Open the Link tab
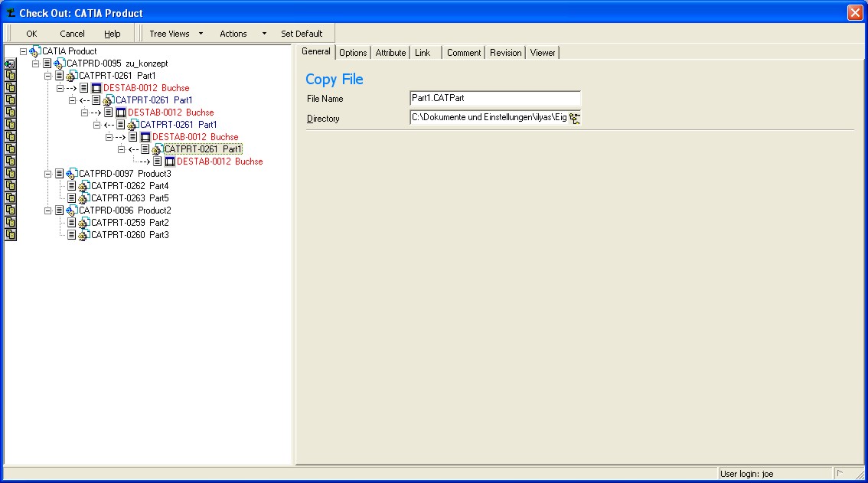Viewport: 868px width, 483px height. pos(423,53)
